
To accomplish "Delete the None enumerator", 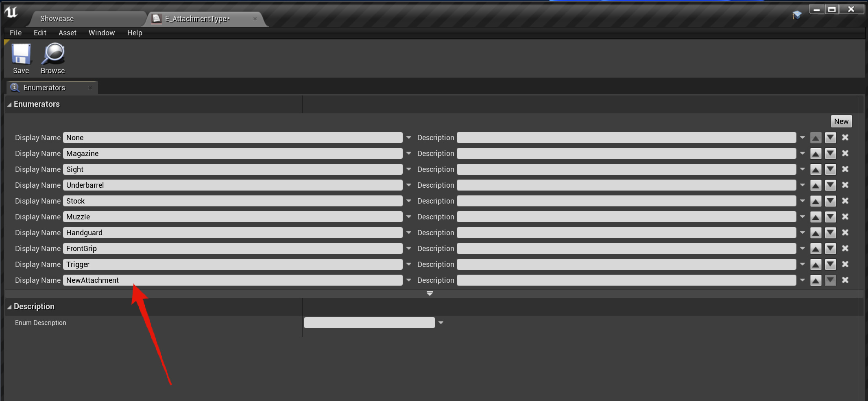I will tap(845, 137).
